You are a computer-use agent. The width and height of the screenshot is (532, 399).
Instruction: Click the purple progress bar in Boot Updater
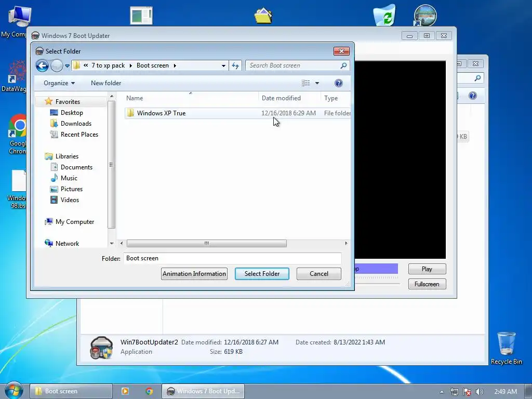pyautogui.click(x=376, y=269)
